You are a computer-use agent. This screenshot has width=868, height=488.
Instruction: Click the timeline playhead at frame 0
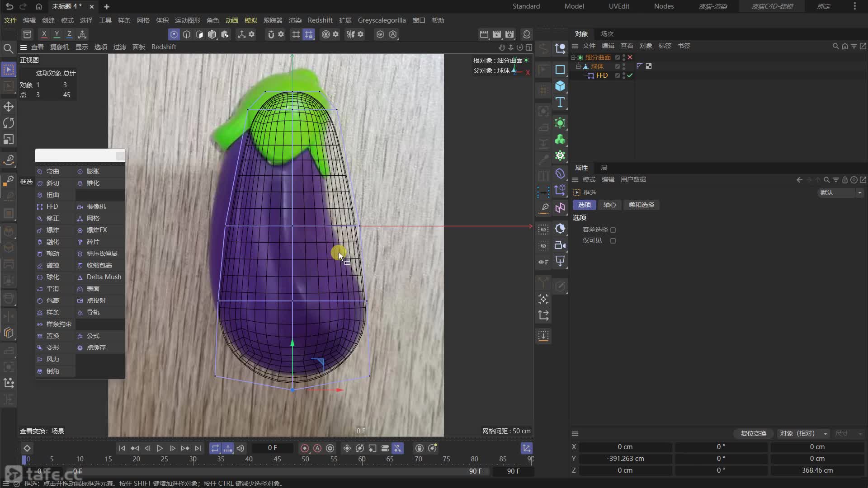pos(24,460)
